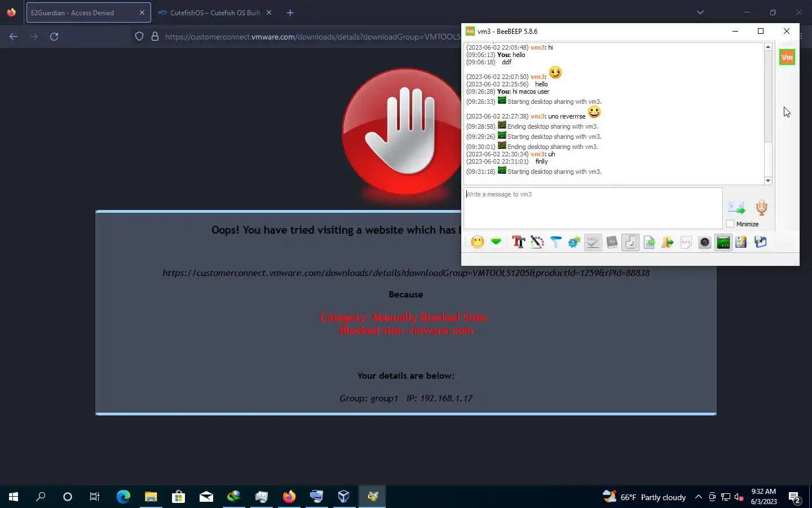Click the Meet Now camera tray icon

point(712,497)
